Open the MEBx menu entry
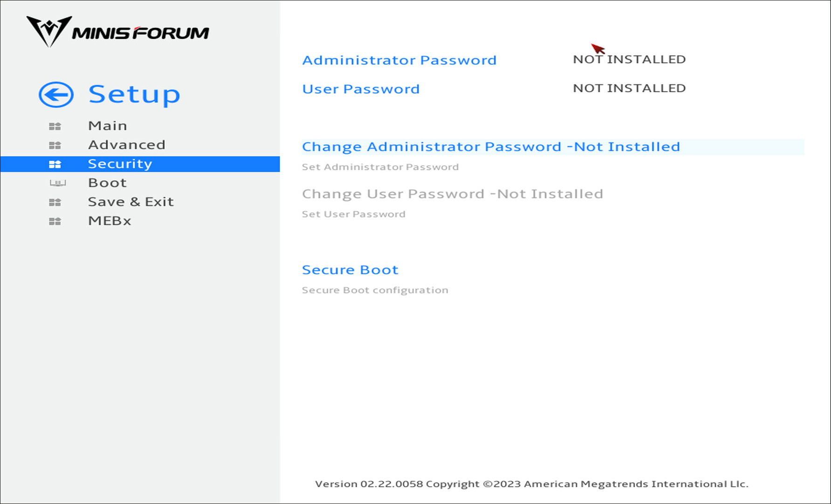Image resolution: width=831 pixels, height=504 pixels. point(110,221)
